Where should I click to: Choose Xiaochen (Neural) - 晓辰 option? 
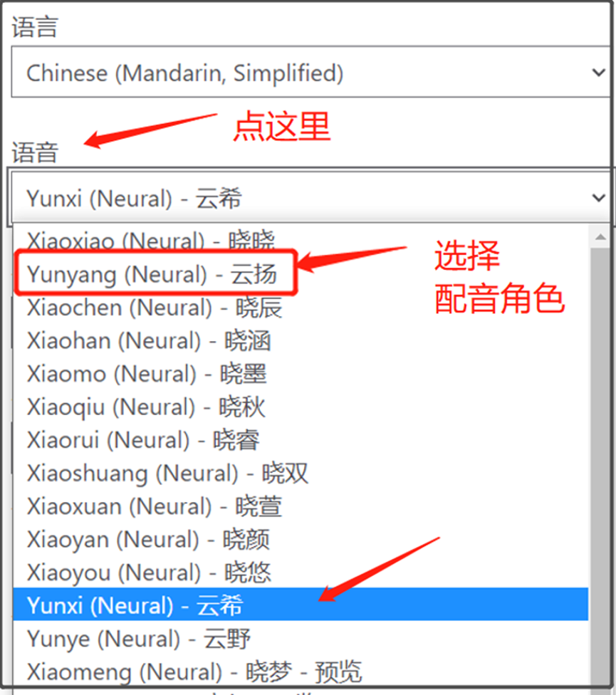pyautogui.click(x=301, y=307)
